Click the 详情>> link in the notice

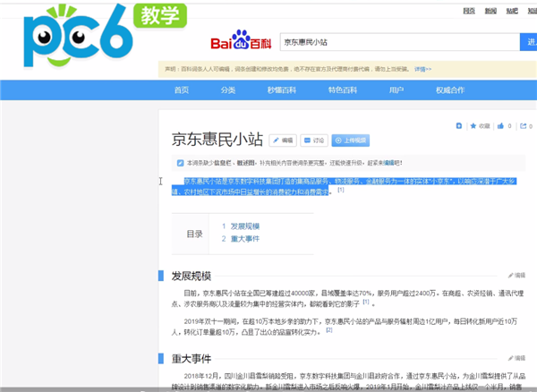(x=422, y=69)
